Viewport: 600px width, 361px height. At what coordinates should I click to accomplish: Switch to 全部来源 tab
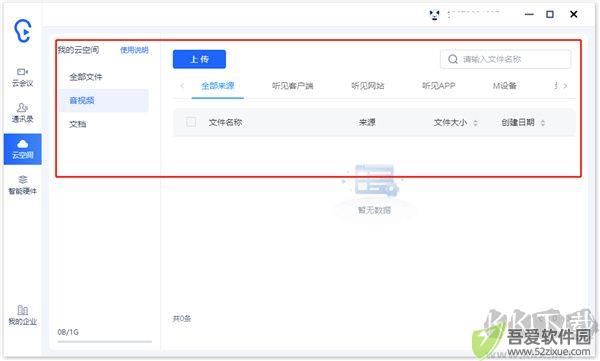(x=218, y=86)
